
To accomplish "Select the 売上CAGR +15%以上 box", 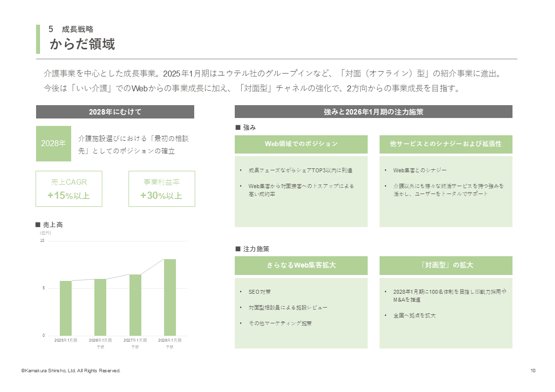I will pyautogui.click(x=69, y=189).
